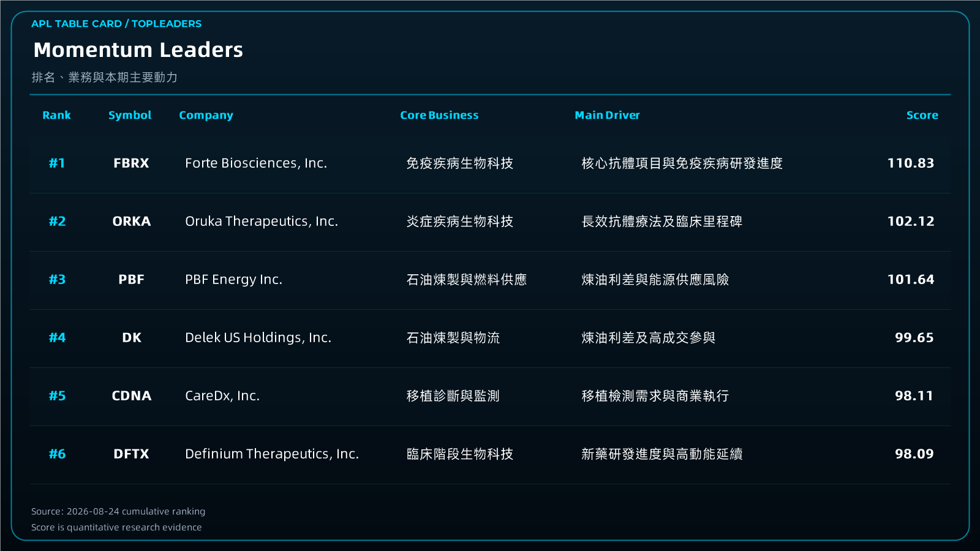
Task: Select the FBRX symbol
Action: point(131,163)
